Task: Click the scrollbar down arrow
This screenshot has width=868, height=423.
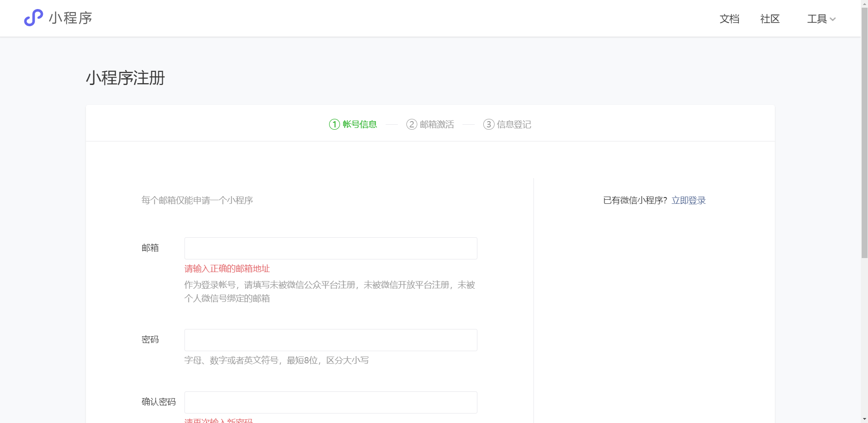Action: tap(864, 419)
